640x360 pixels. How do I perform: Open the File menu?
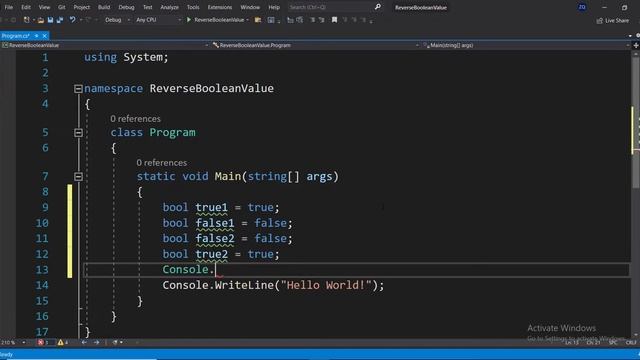(x=8, y=7)
